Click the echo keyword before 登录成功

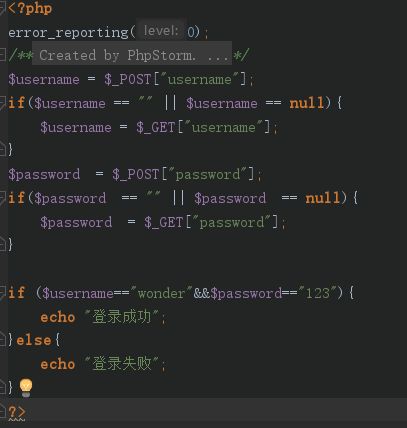coord(57,317)
